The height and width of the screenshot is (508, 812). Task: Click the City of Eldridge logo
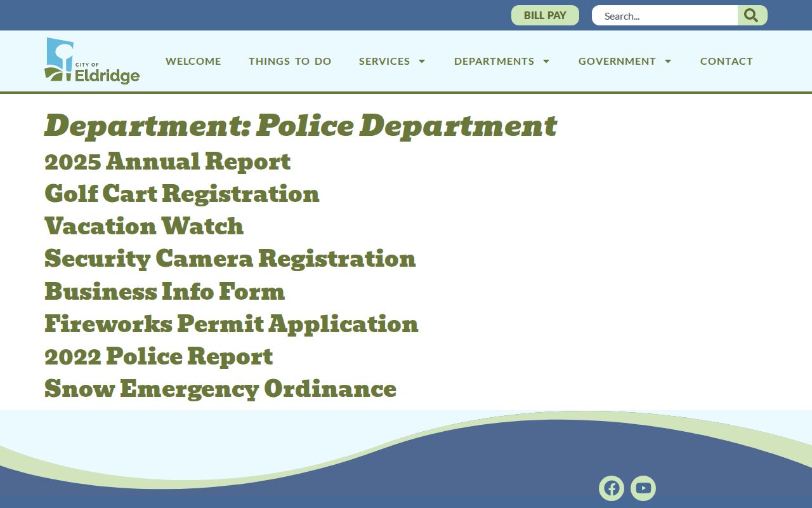(92, 61)
